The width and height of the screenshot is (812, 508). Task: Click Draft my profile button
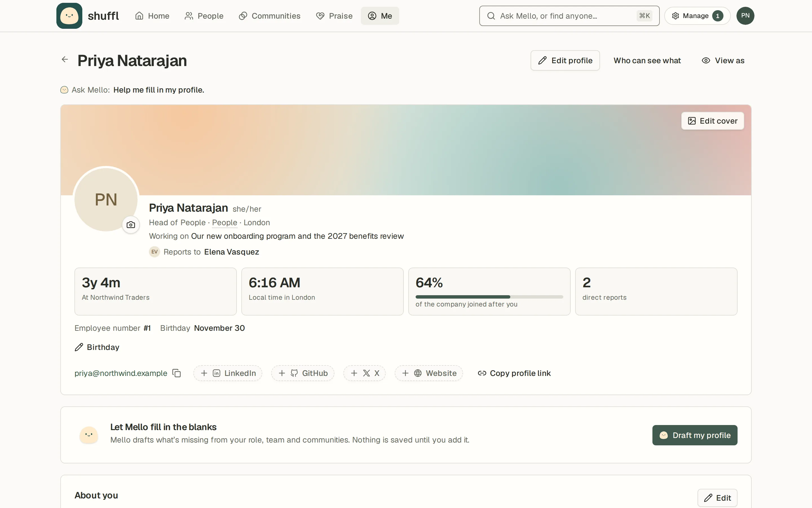tap(695, 435)
